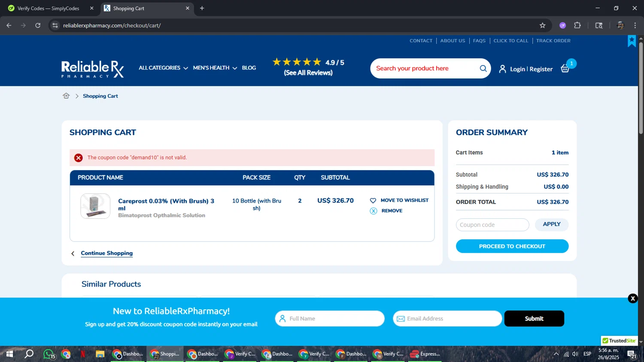Open the Windows Start menu

[x=9, y=354]
